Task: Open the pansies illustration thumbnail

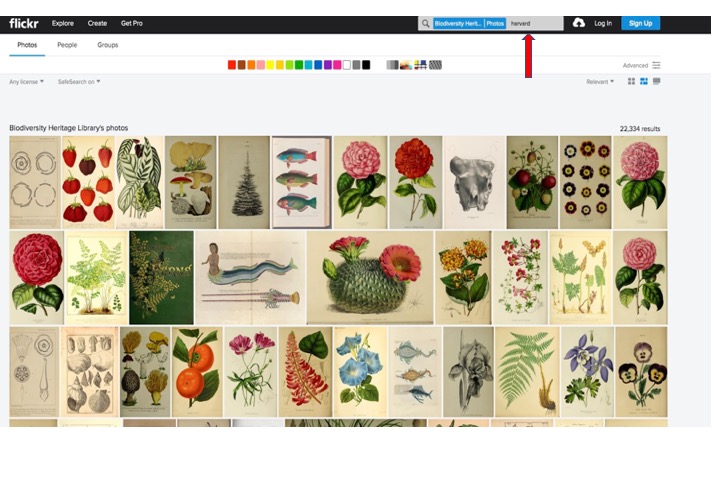Action: (x=641, y=372)
